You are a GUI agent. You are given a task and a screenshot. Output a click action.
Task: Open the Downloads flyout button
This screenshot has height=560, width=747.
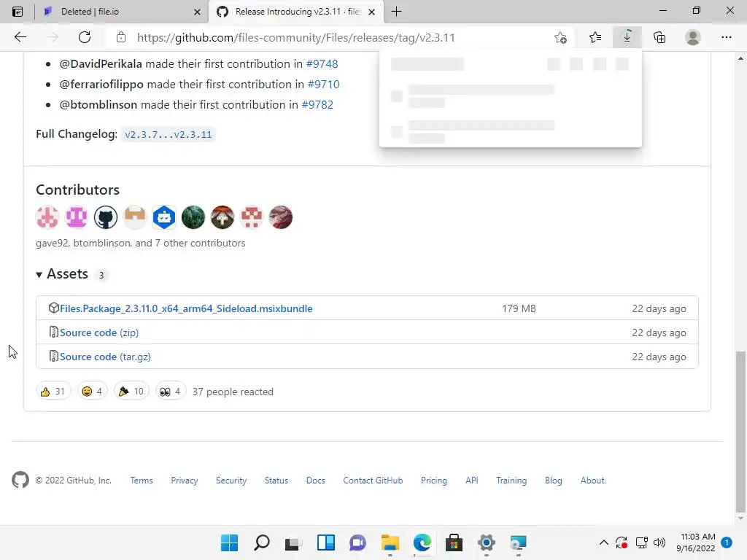tap(627, 37)
